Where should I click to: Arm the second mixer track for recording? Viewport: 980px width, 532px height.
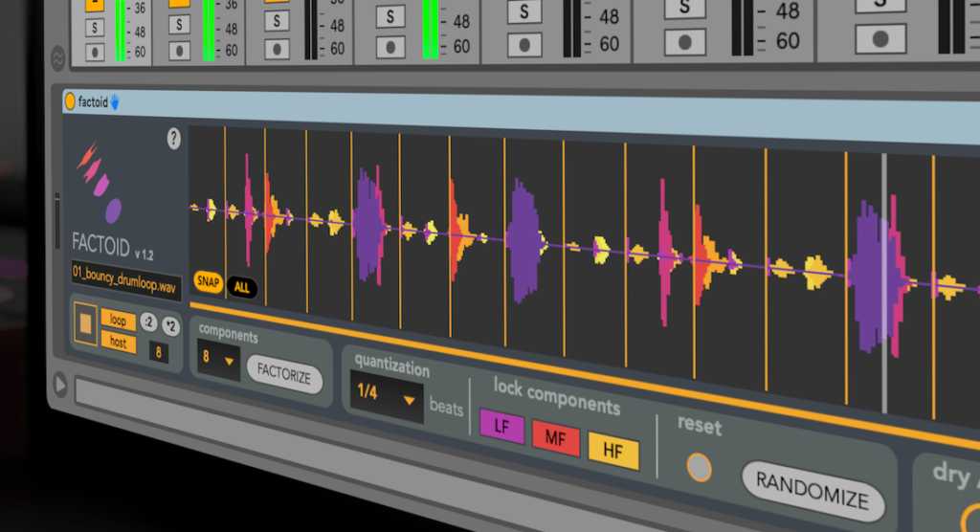click(x=179, y=51)
